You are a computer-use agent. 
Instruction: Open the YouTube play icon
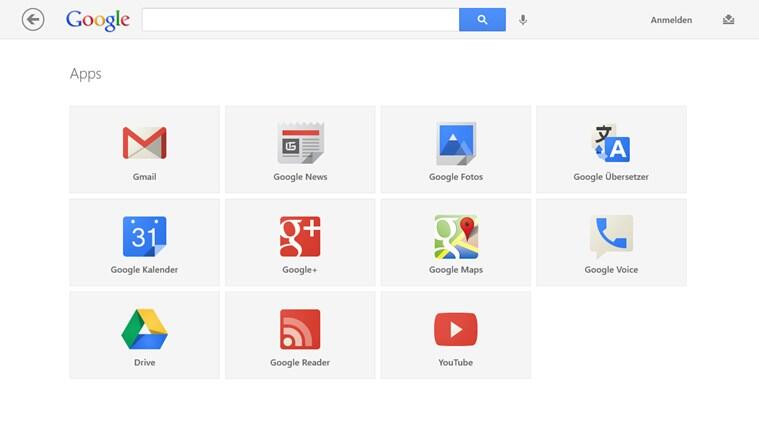(456, 329)
